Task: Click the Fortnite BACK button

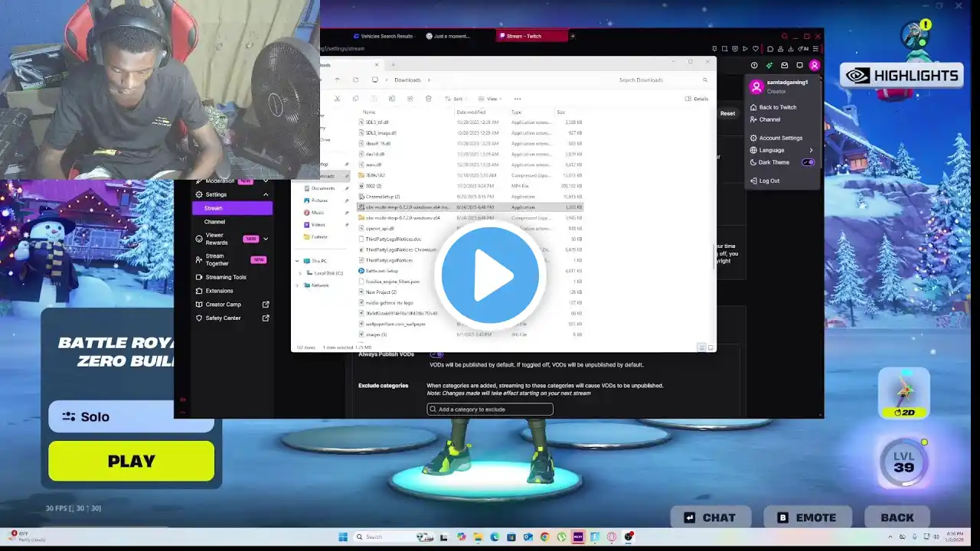Action: (x=897, y=517)
